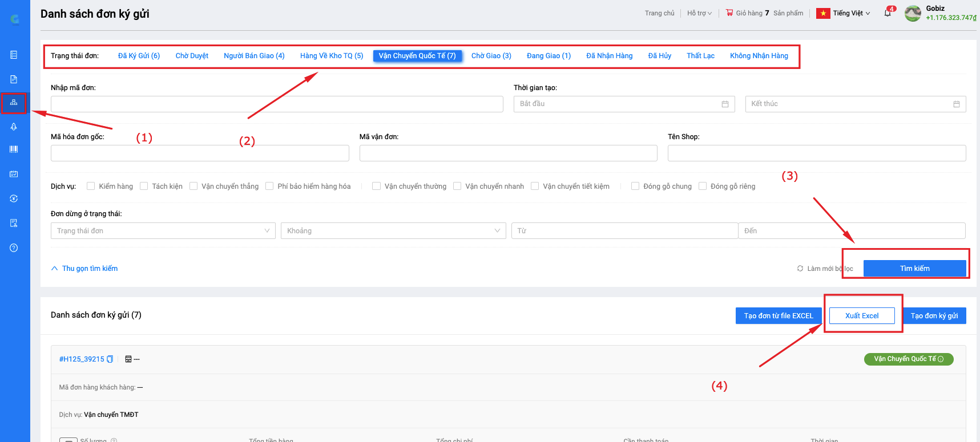
Task: Click the shopping cart Giỏ hàng icon
Action: 729,13
